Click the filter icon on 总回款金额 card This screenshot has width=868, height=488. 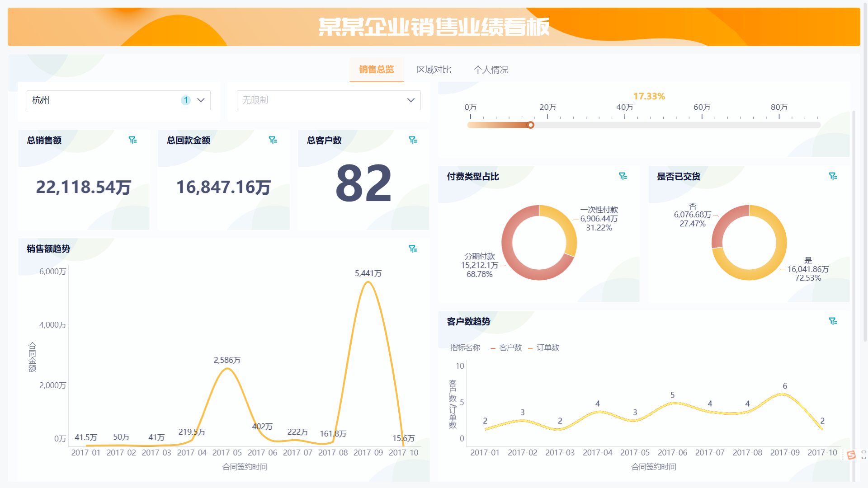[273, 140]
